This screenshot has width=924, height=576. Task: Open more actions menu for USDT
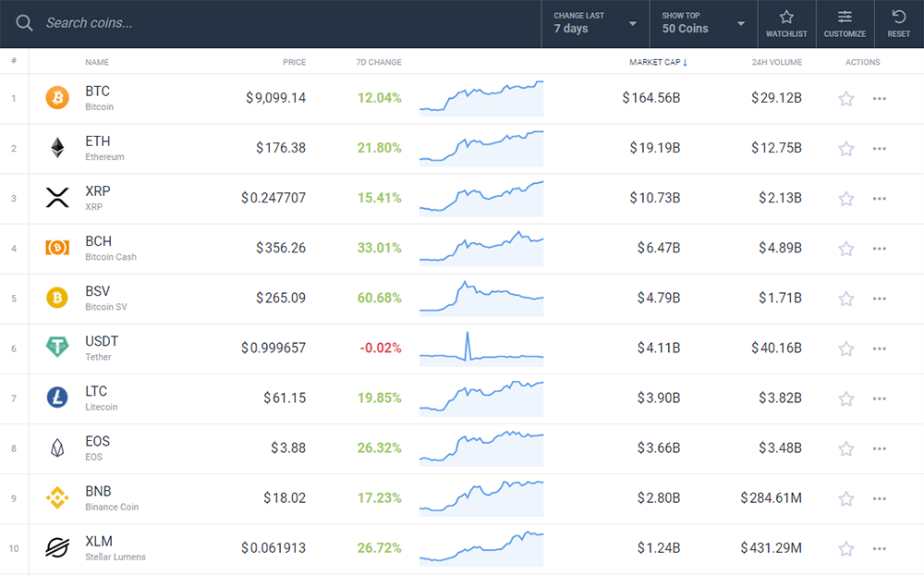[x=880, y=349]
